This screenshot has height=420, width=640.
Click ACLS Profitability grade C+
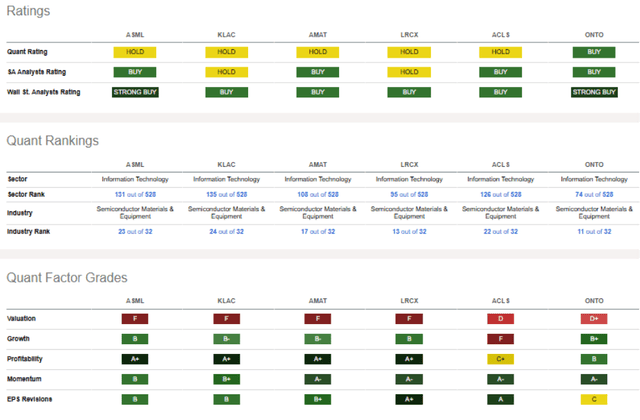tap(500, 359)
